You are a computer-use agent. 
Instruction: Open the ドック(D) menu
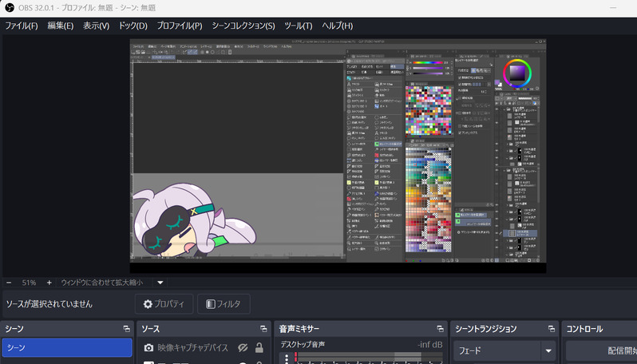coord(133,26)
